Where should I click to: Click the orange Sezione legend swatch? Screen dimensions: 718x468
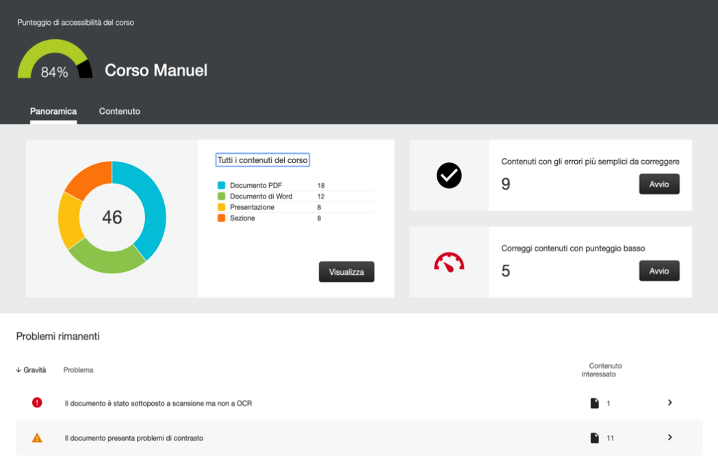pyautogui.click(x=221, y=218)
